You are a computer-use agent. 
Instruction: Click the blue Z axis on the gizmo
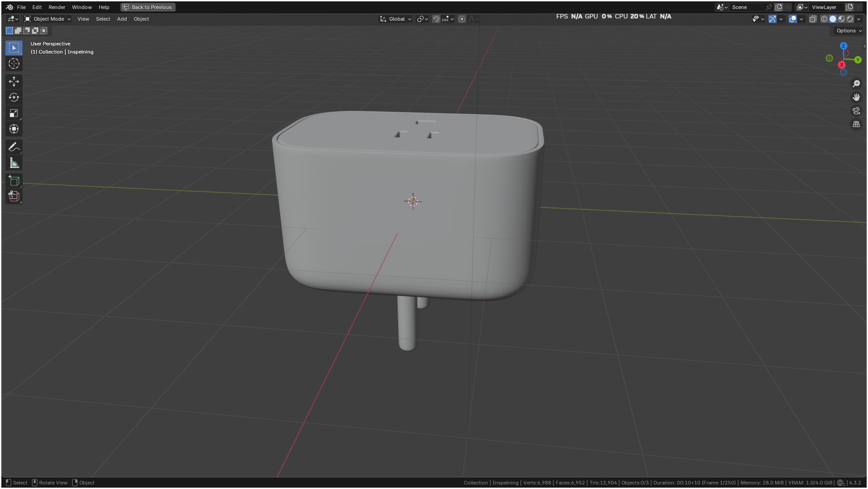844,46
